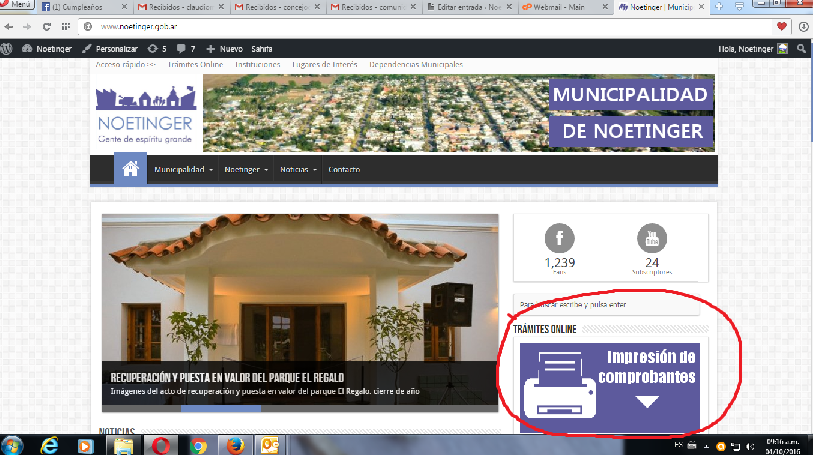Screen dimensions: 813x455
Task: Open the Personalizar customizer
Action: tap(110, 49)
